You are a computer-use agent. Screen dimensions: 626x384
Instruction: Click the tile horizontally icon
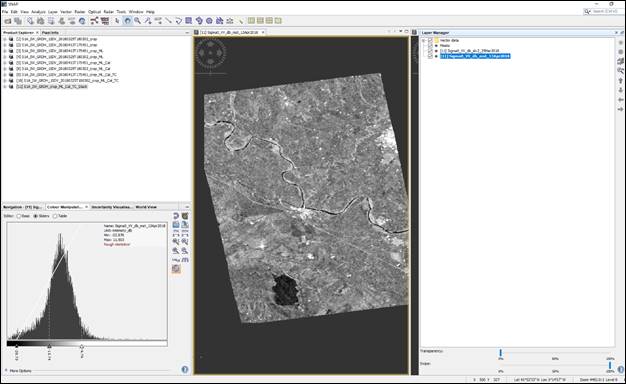[251, 21]
